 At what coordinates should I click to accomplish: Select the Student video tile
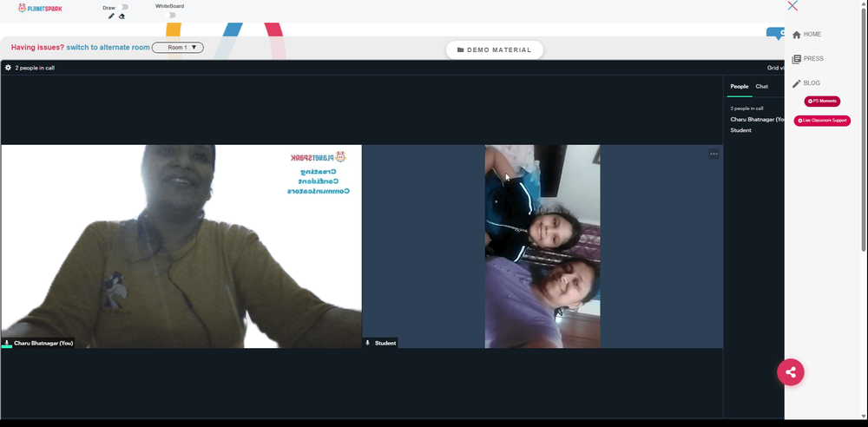pyautogui.click(x=542, y=246)
